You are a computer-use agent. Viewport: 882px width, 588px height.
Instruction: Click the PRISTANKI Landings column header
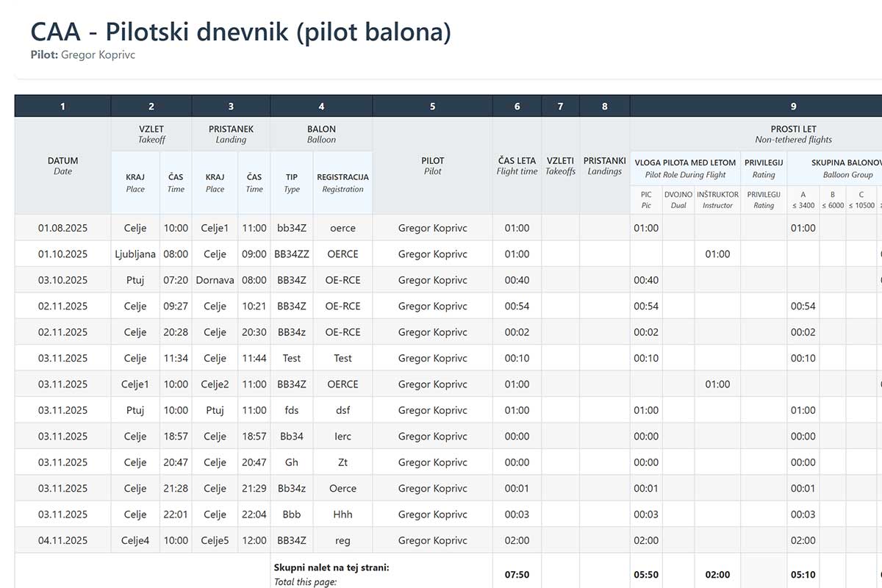604,165
